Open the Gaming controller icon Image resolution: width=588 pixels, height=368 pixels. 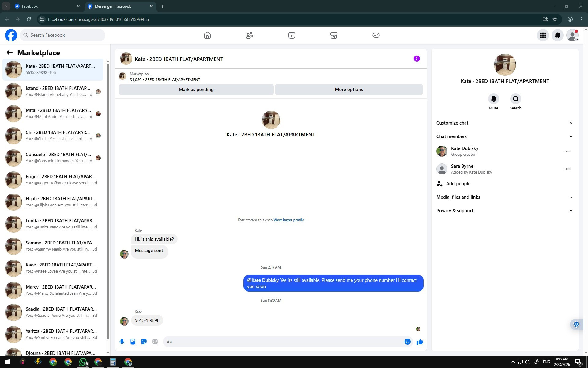(x=376, y=35)
